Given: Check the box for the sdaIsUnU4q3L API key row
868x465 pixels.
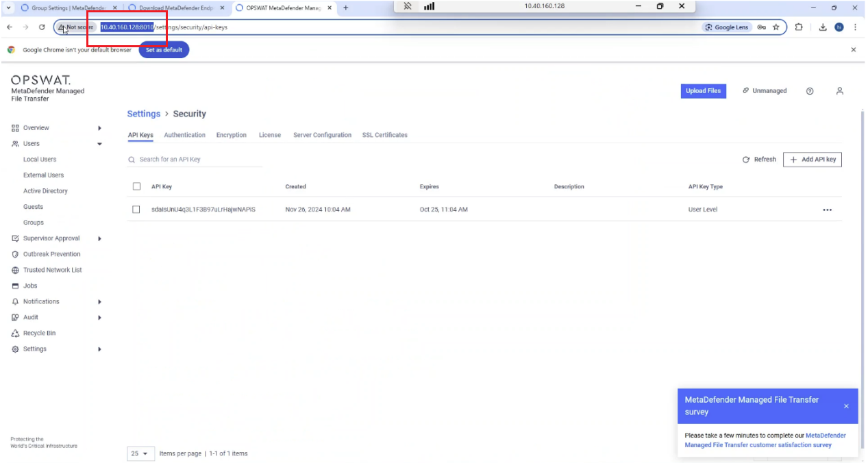Looking at the screenshot, I should pyautogui.click(x=136, y=210).
